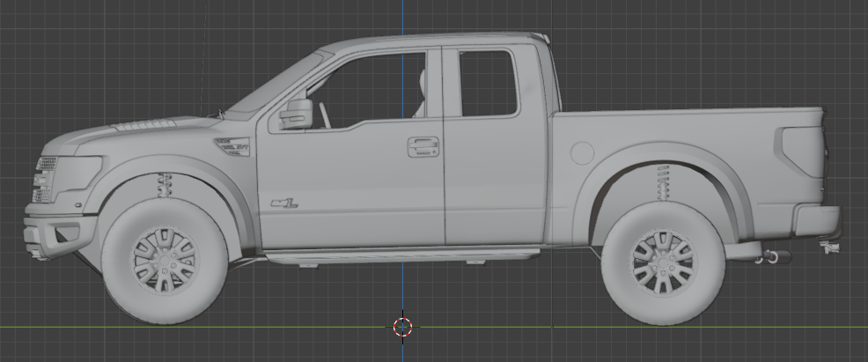Click the driver door handle
The image size is (868, 362).
[x=423, y=147]
